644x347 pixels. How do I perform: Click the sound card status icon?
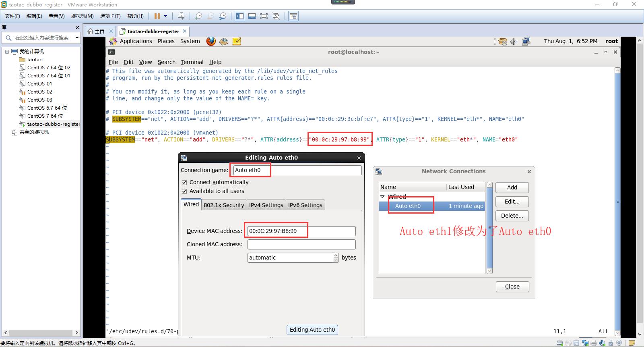pyautogui.click(x=602, y=343)
